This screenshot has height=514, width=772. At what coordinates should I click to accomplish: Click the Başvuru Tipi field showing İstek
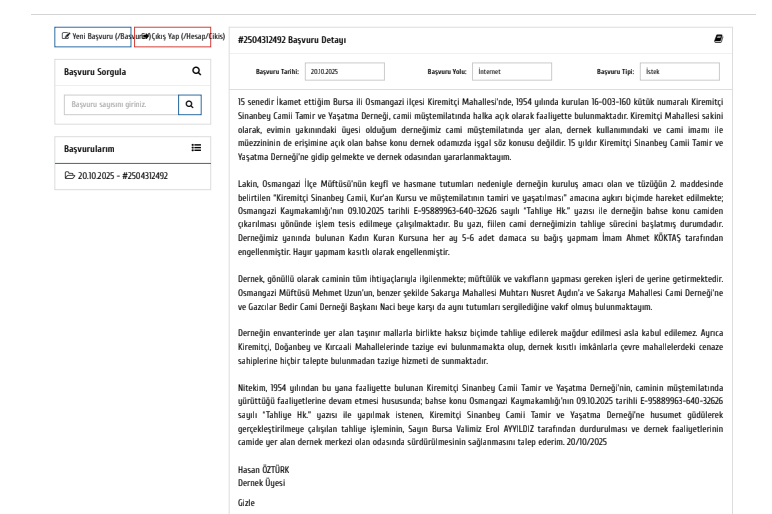pyautogui.click(x=677, y=72)
